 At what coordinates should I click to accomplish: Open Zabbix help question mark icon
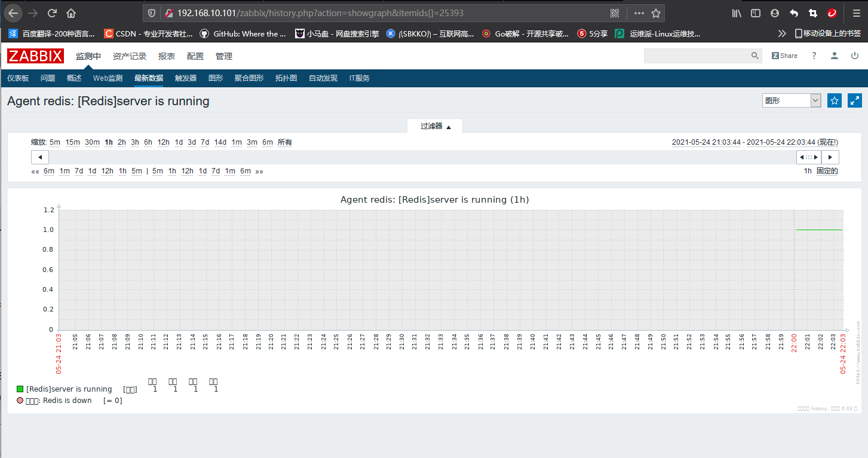[814, 56]
